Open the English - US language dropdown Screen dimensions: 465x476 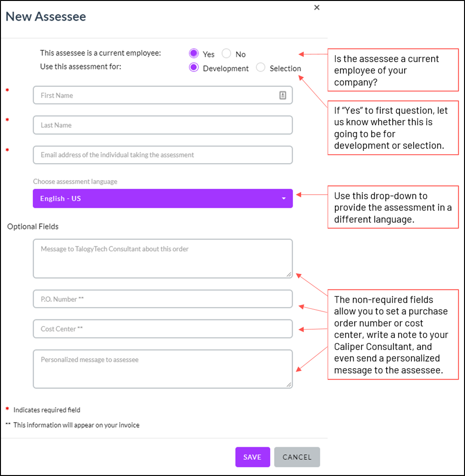[x=162, y=198]
